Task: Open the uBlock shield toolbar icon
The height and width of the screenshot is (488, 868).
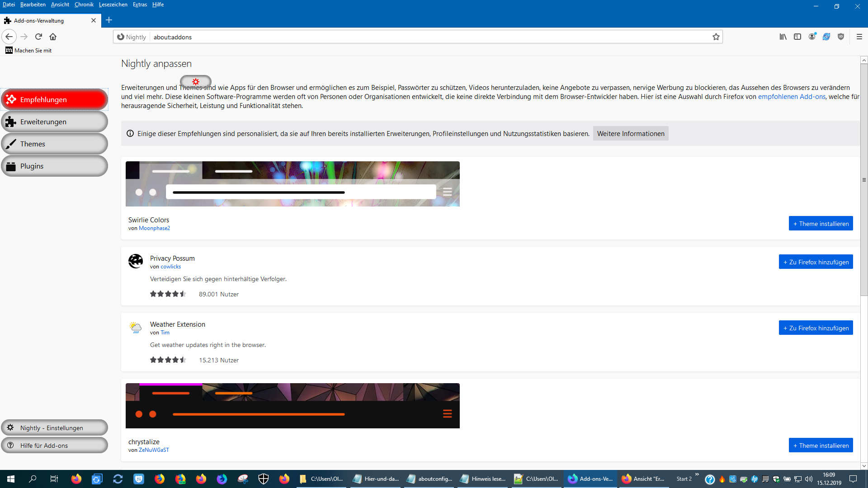Action: coord(841,37)
